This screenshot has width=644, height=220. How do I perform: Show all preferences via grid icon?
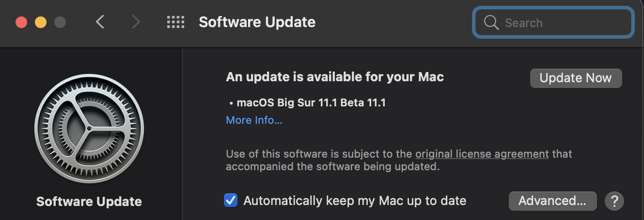click(x=175, y=22)
